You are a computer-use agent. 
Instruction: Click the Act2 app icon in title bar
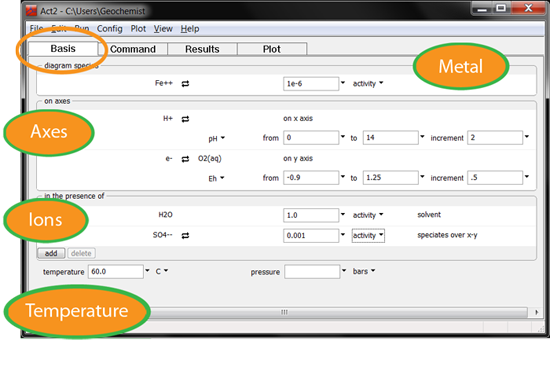coord(31,11)
